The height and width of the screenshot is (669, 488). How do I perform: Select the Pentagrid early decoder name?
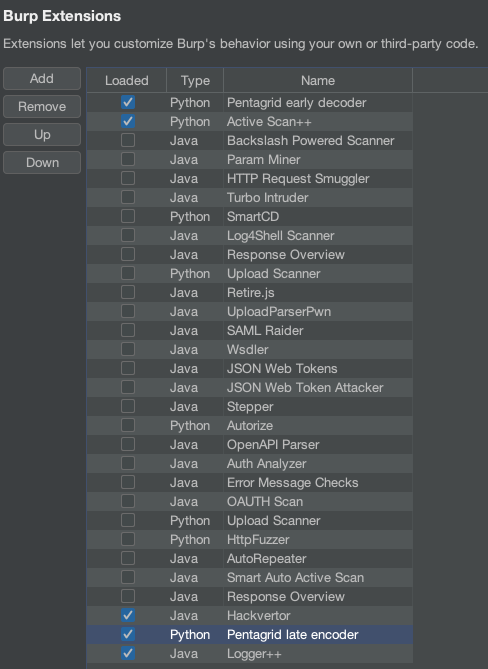(x=296, y=102)
